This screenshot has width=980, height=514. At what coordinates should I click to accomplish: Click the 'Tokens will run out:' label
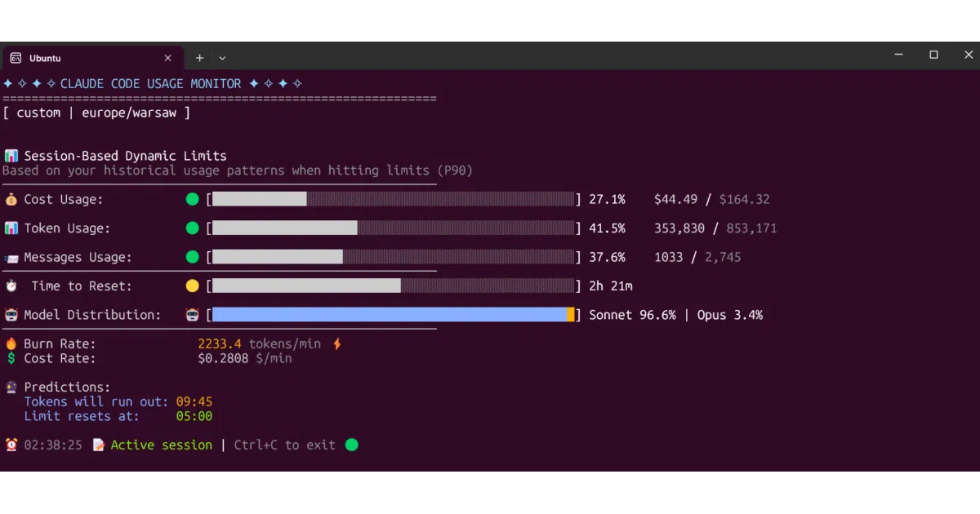click(96, 401)
